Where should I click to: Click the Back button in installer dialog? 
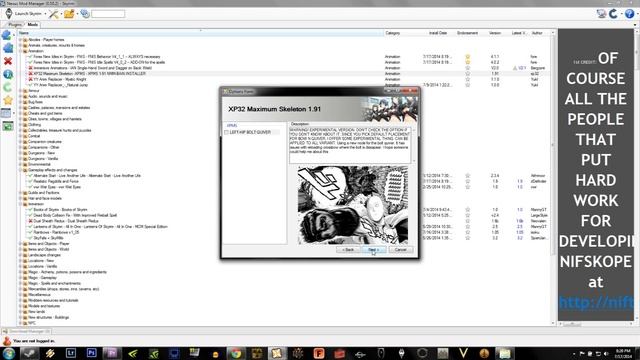348,250
